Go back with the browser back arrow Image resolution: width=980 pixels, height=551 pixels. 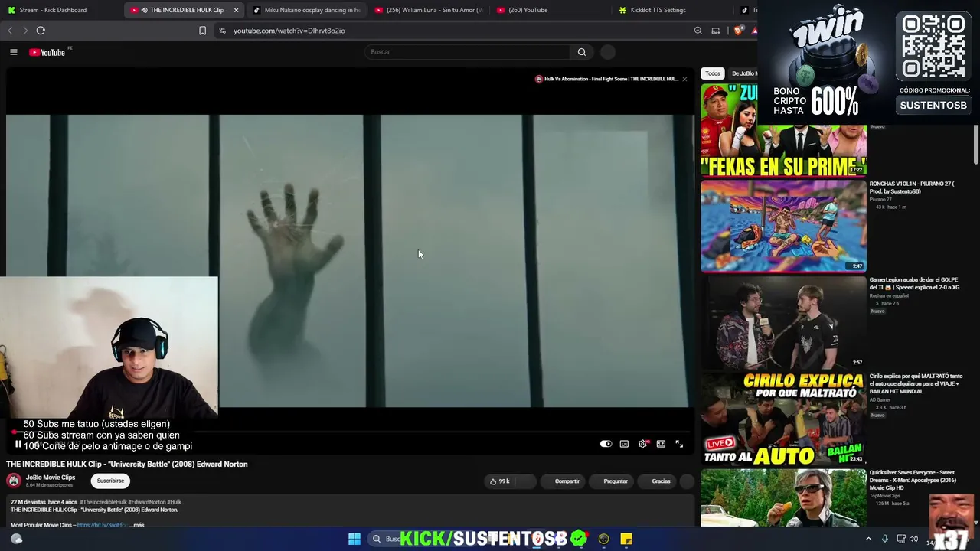[x=10, y=31]
